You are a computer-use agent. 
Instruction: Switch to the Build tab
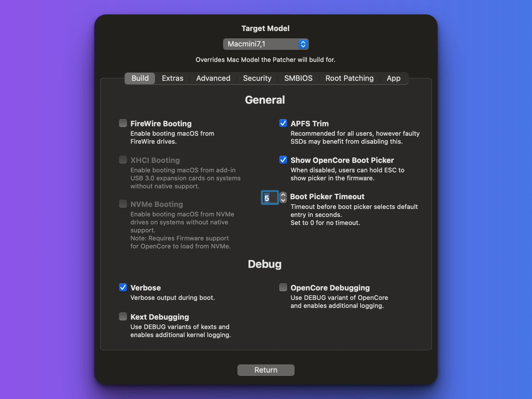140,78
